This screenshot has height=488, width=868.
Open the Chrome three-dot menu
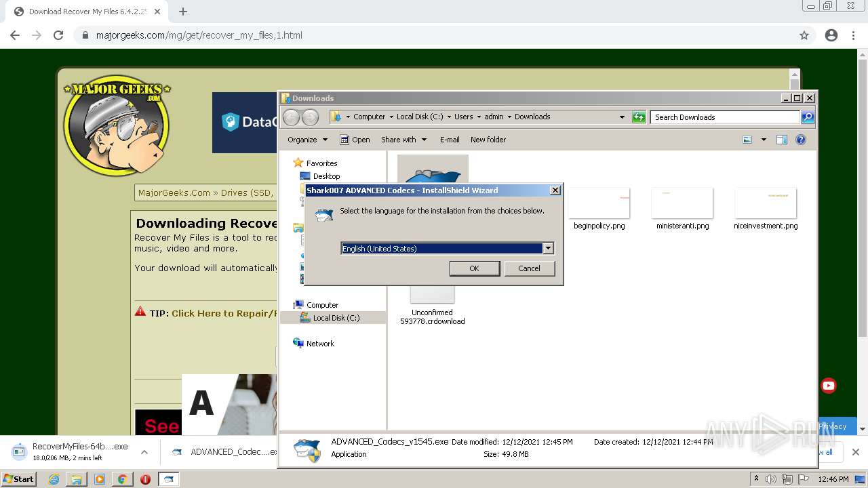point(853,35)
